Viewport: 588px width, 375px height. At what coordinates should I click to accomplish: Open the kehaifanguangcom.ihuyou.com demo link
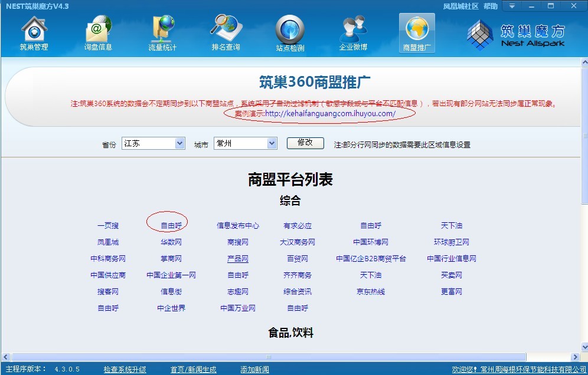pos(331,114)
